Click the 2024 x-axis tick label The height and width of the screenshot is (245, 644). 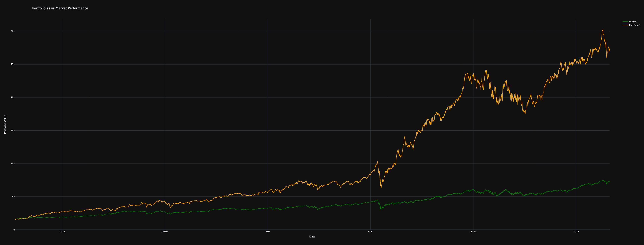576,232
